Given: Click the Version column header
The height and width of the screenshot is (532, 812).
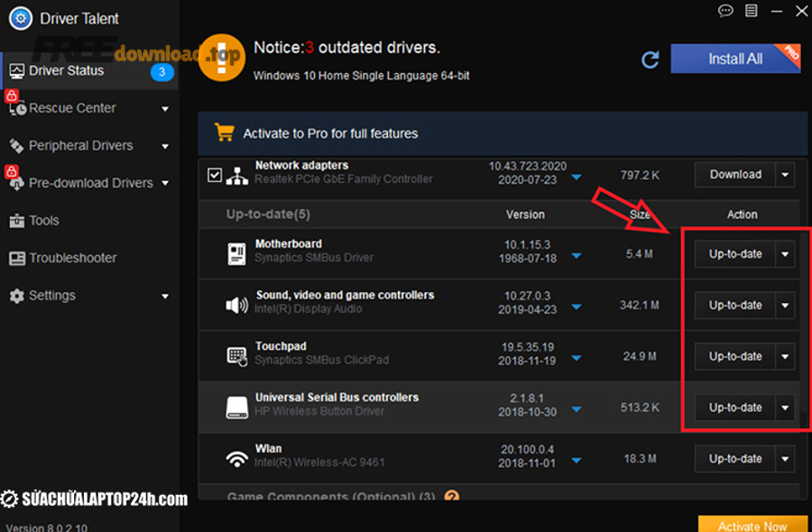Looking at the screenshot, I should (525, 215).
